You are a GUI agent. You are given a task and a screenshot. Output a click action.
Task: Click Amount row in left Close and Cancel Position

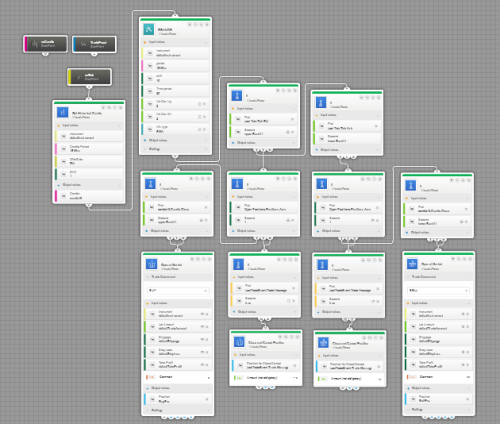pyautogui.click(x=266, y=378)
